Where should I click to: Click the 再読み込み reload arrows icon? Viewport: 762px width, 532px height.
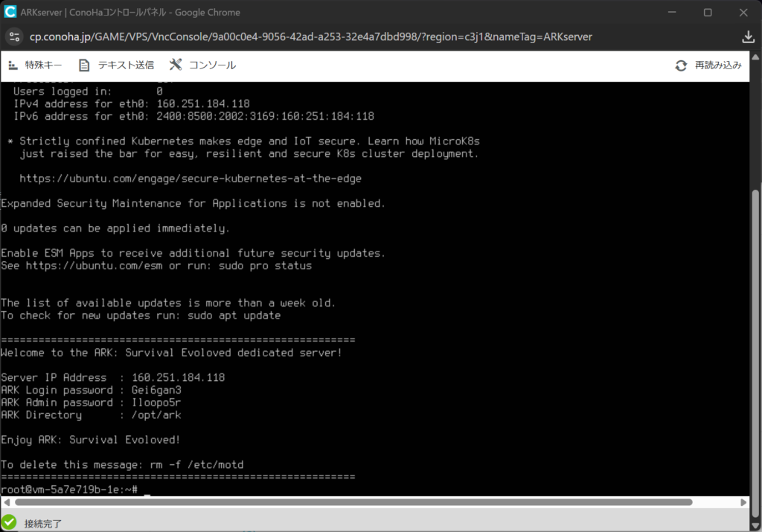[681, 65]
